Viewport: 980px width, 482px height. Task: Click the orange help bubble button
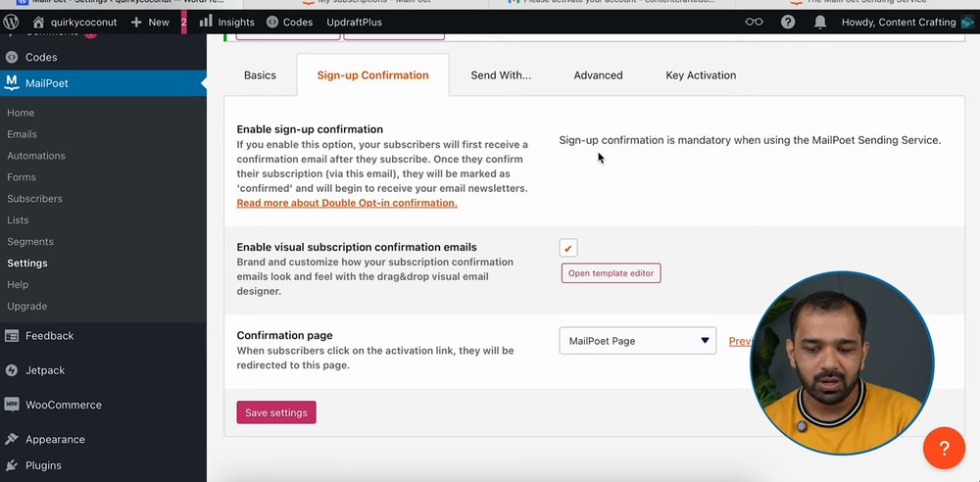point(944,448)
